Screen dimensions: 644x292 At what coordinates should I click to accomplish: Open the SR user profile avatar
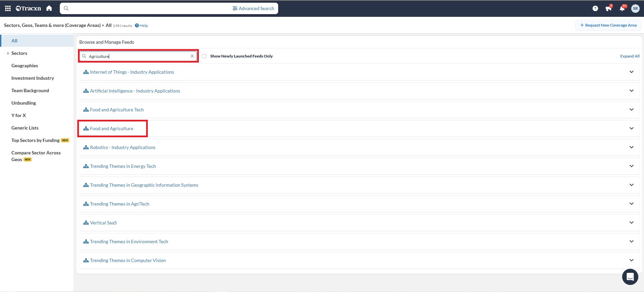635,8
